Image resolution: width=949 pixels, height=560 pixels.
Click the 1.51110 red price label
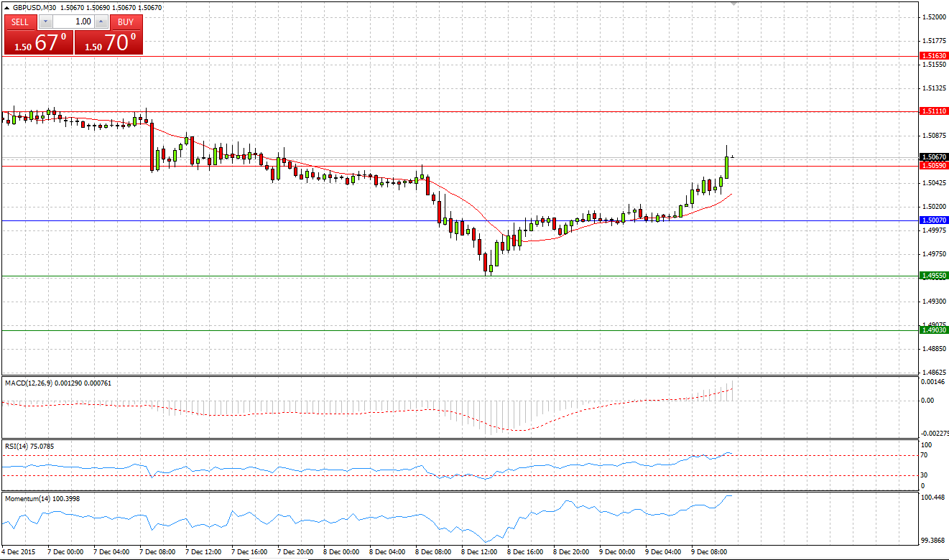[x=934, y=111]
